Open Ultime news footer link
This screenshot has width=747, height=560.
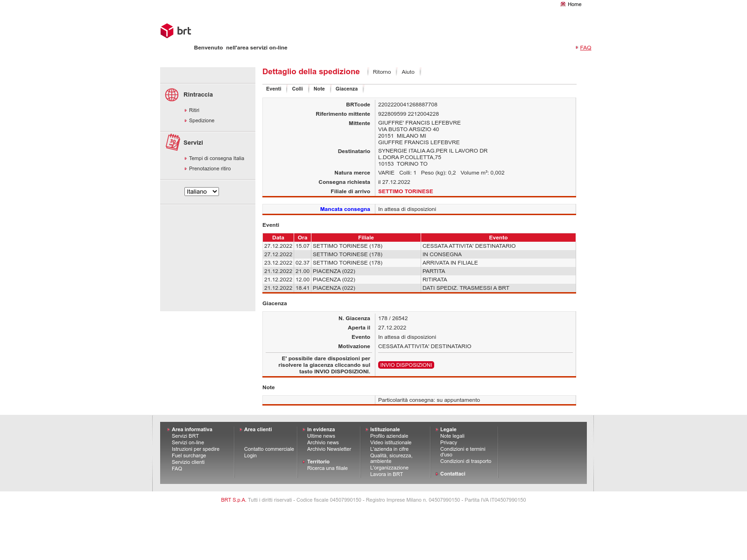(x=321, y=436)
